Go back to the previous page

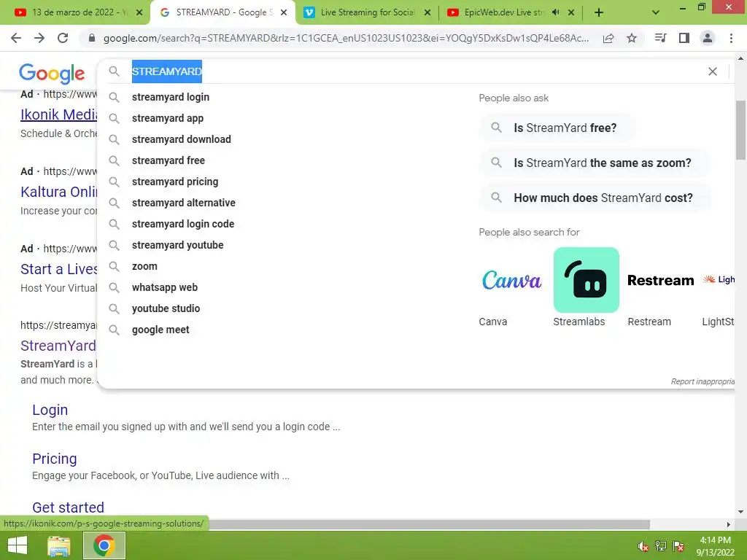[16, 38]
